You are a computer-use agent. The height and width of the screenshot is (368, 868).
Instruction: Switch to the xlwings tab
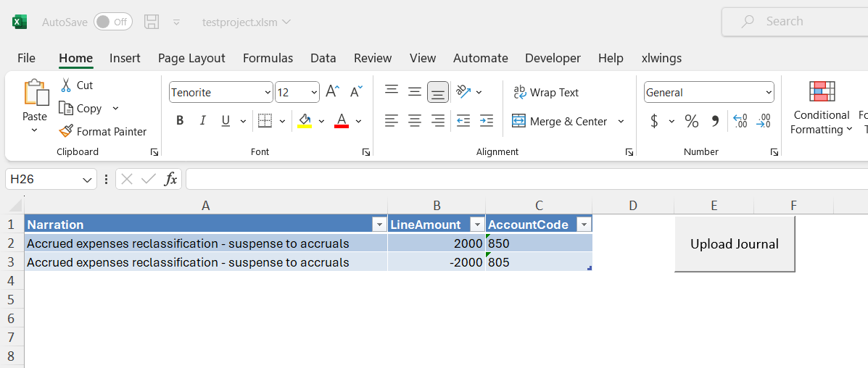point(661,58)
